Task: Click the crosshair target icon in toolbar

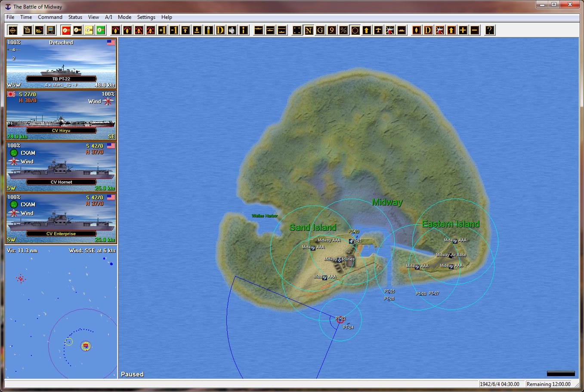Action: (x=13, y=30)
